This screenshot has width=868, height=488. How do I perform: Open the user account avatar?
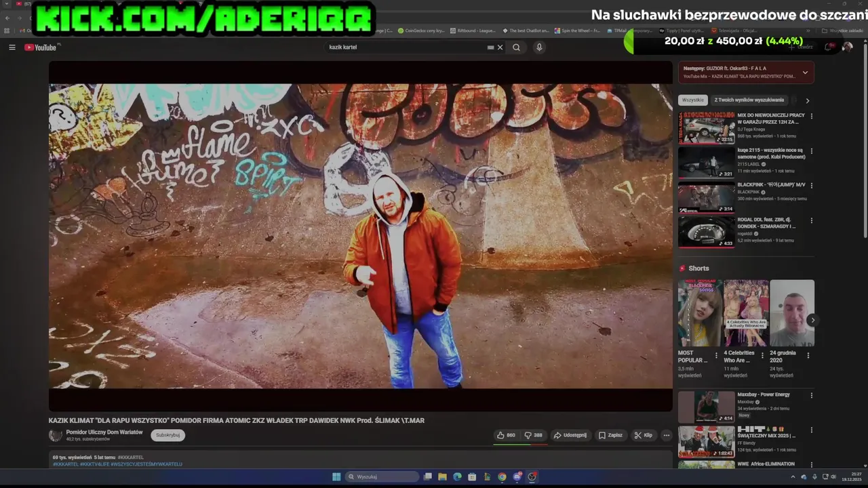[x=847, y=47]
